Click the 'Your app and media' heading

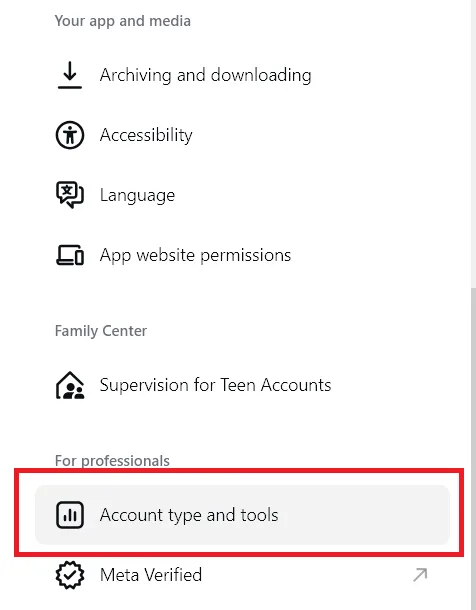(123, 21)
